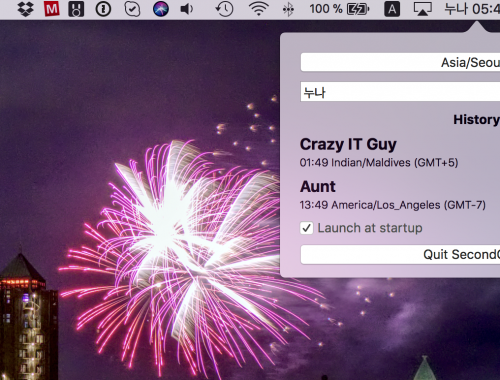Select the Crazy IT Guy history entry
The width and height of the screenshot is (500, 380).
(x=348, y=144)
